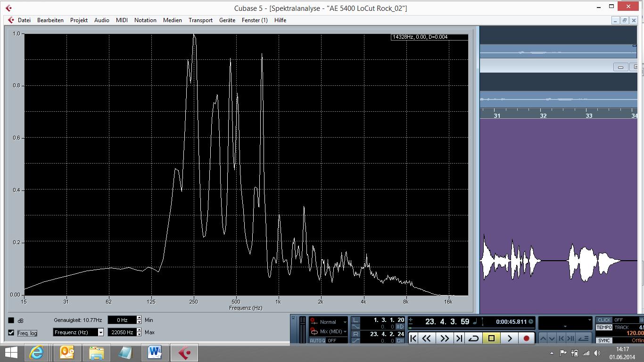Click the next marker button
Viewport: 644px width, 362px height.
click(570, 338)
